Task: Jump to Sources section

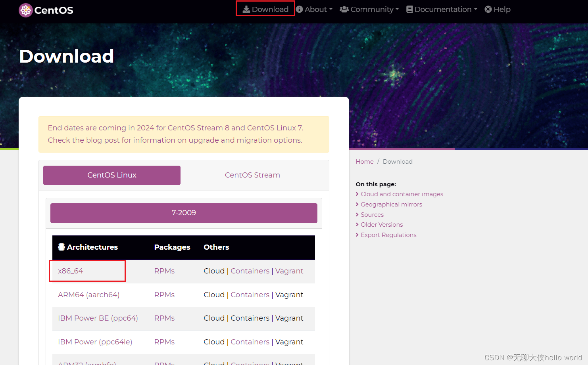Action: (x=372, y=215)
